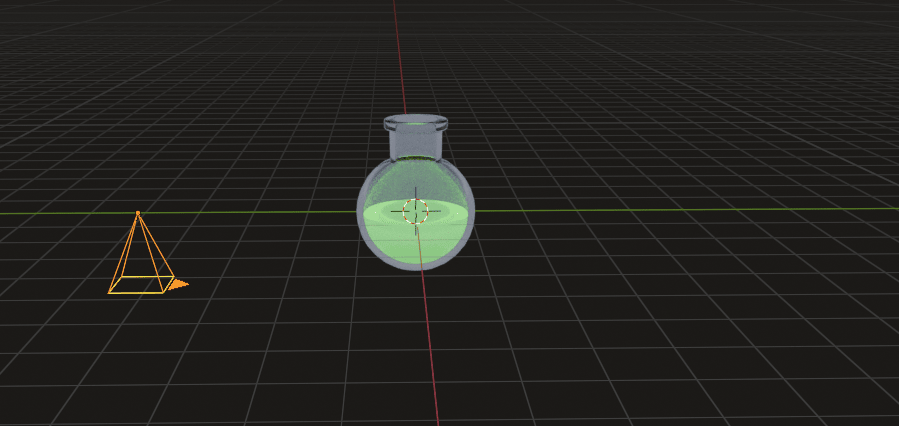Click the bottom edge of the round flask
This screenshot has width=899, height=426.
[x=414, y=268]
